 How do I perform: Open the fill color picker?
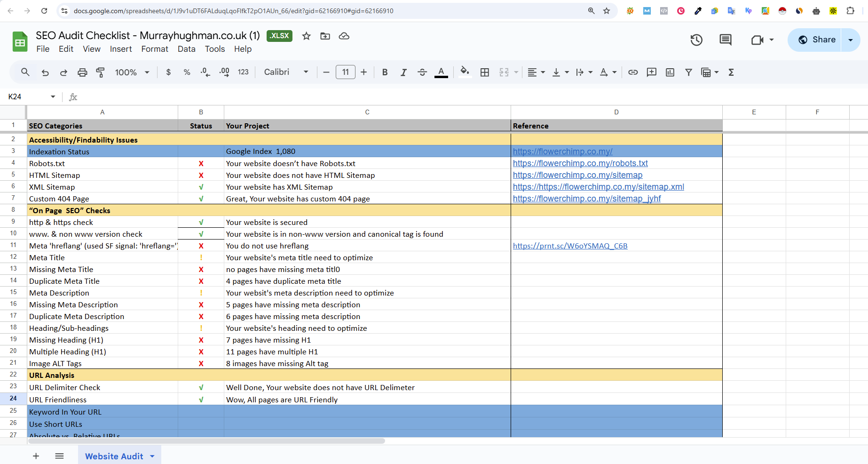[x=465, y=72]
